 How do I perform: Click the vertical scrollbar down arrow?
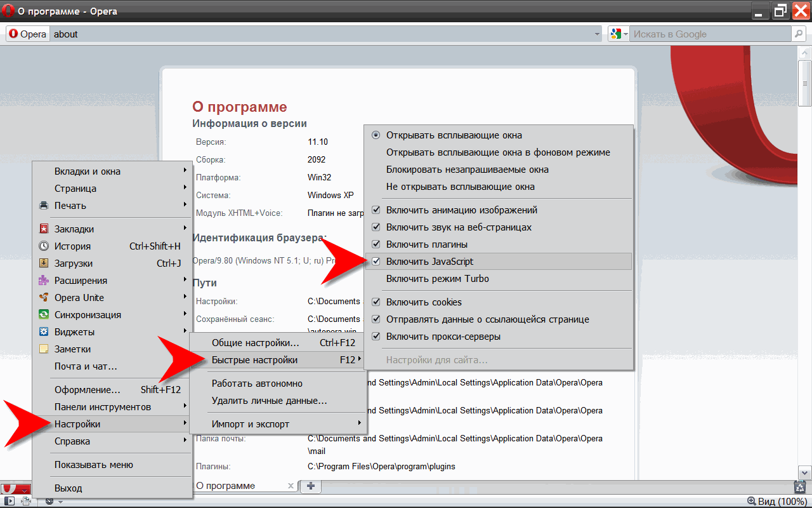(x=804, y=473)
